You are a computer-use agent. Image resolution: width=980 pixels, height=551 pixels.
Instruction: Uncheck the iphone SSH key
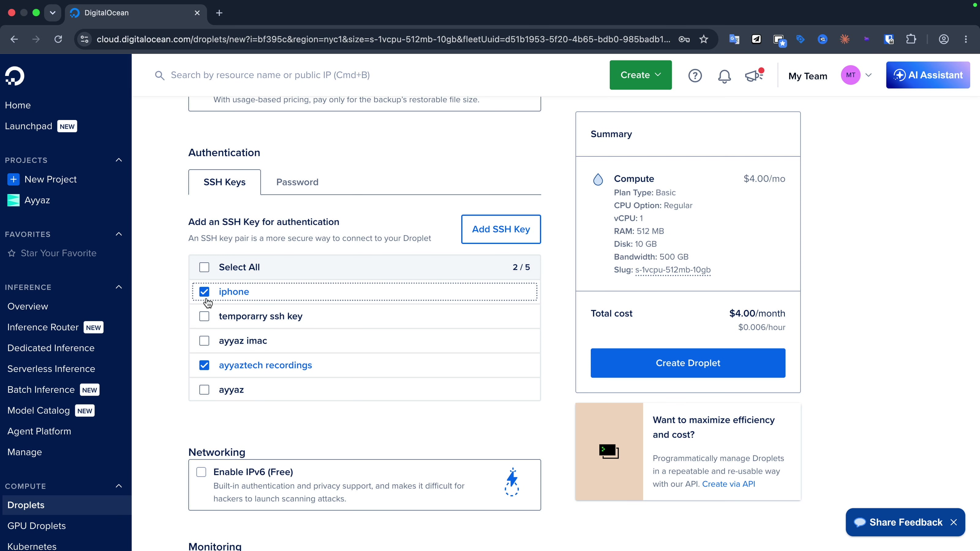click(204, 292)
